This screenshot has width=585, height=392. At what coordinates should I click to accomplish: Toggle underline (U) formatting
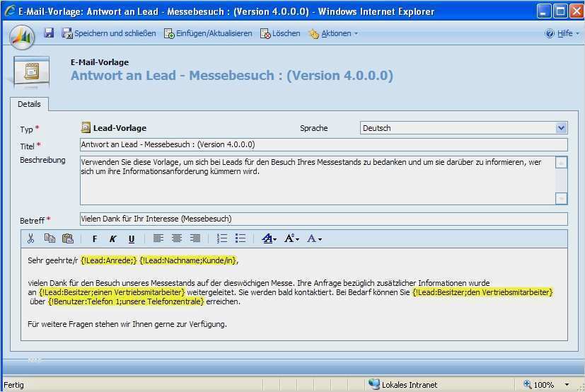click(x=131, y=239)
